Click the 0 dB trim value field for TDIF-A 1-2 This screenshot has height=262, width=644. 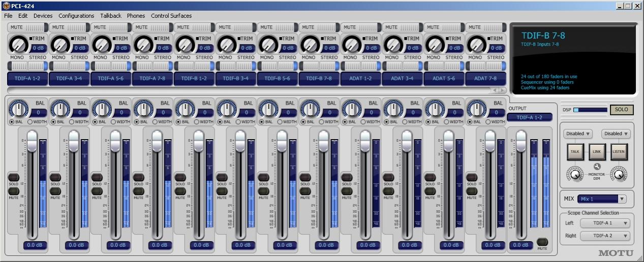pyautogui.click(x=38, y=48)
